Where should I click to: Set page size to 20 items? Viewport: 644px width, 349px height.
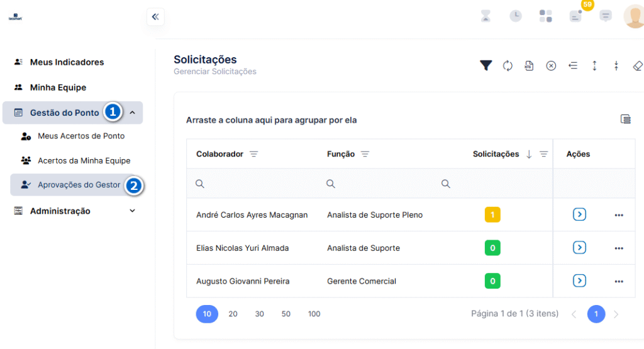pos(233,314)
